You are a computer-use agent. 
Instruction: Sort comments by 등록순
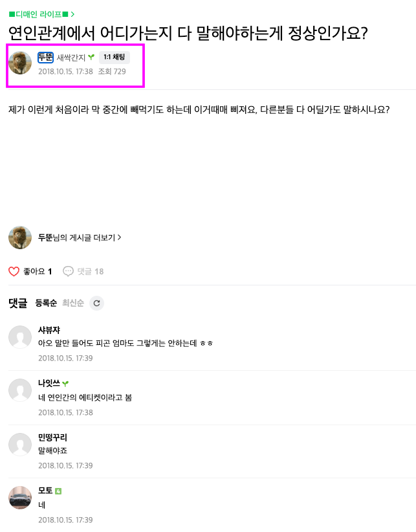click(x=46, y=303)
